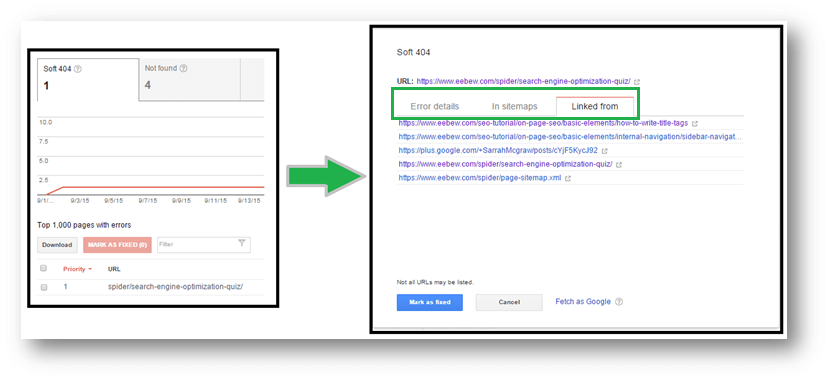Select the Soft 404 tab
This screenshot has width=829, height=381.
pos(88,79)
